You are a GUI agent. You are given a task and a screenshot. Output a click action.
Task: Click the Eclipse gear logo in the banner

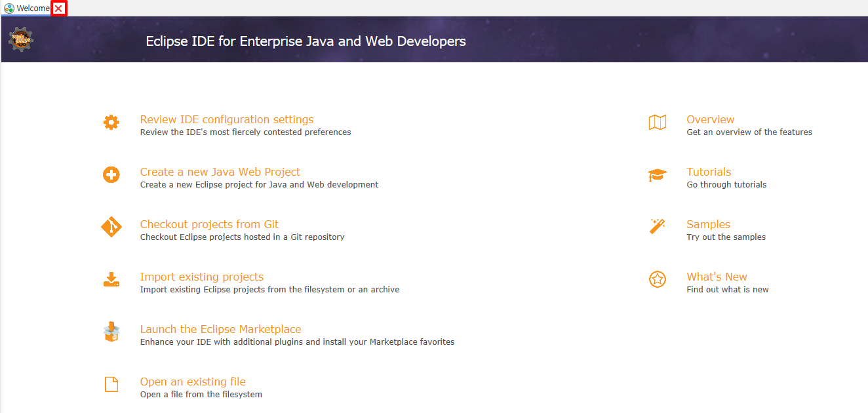pos(21,40)
